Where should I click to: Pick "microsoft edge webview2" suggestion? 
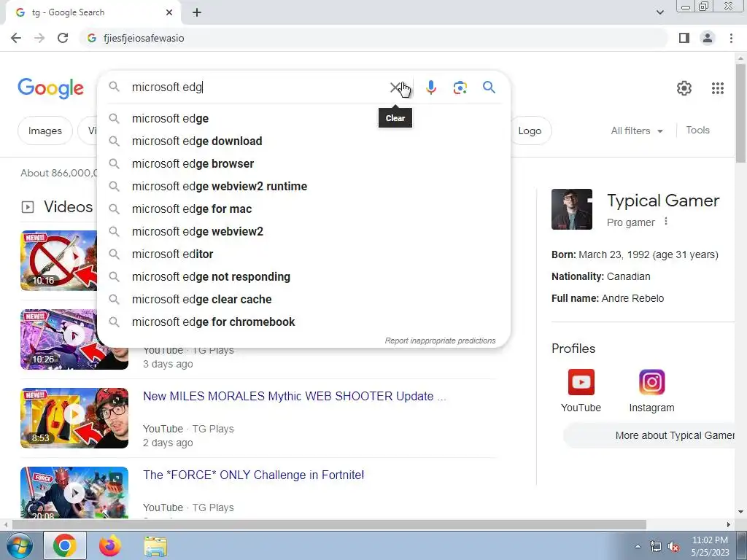303,231
